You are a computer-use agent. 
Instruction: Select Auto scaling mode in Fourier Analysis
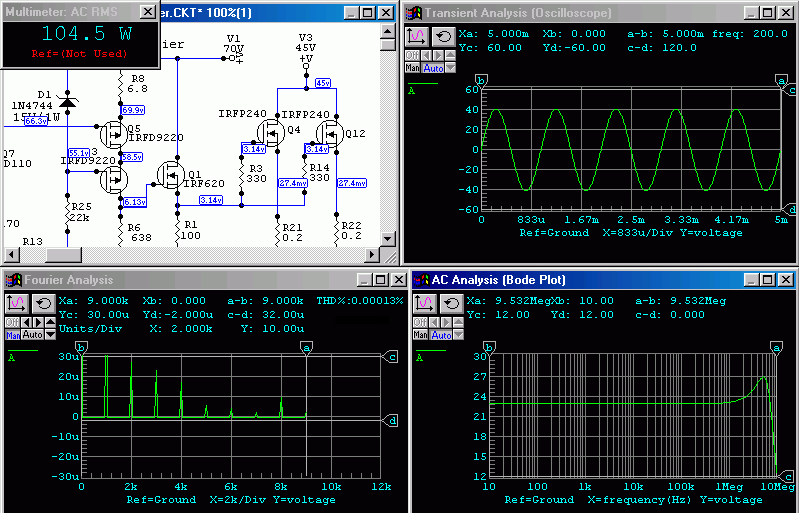pyautogui.click(x=33, y=335)
